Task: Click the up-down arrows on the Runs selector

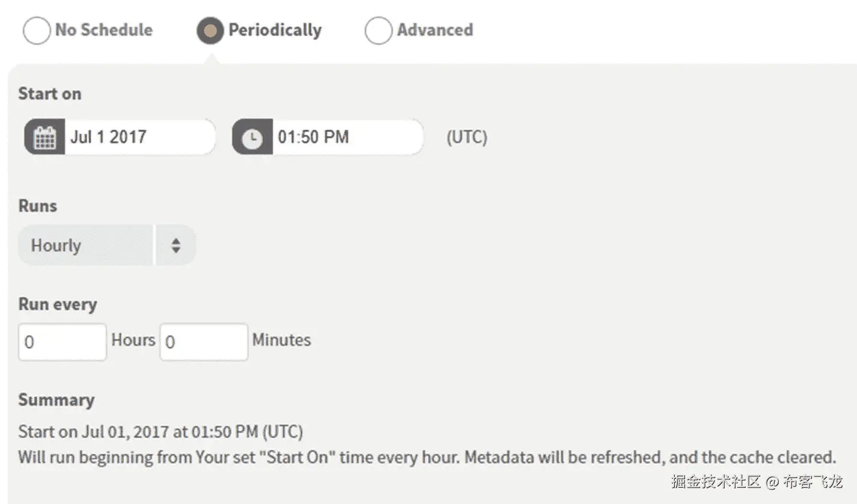Action: tap(176, 245)
